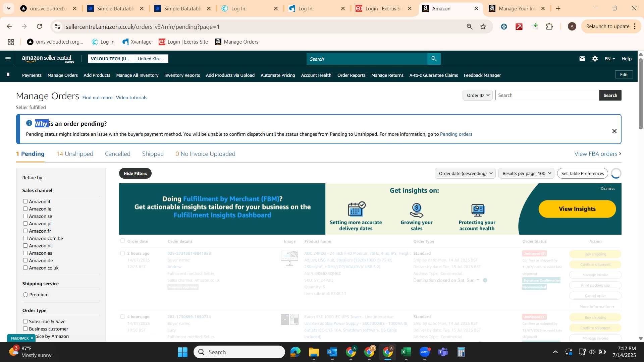This screenshot has height=362, width=644.
Task: Open the EN language dropdown
Action: point(609,59)
